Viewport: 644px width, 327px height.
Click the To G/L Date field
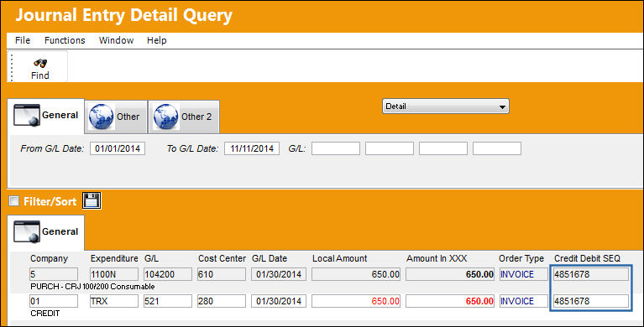252,148
